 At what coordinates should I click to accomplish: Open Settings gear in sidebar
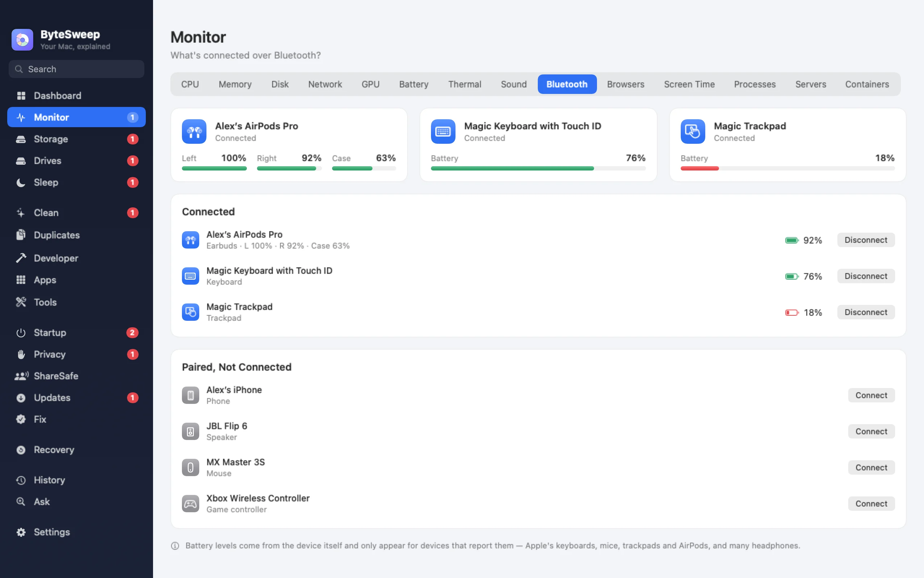pos(77,532)
